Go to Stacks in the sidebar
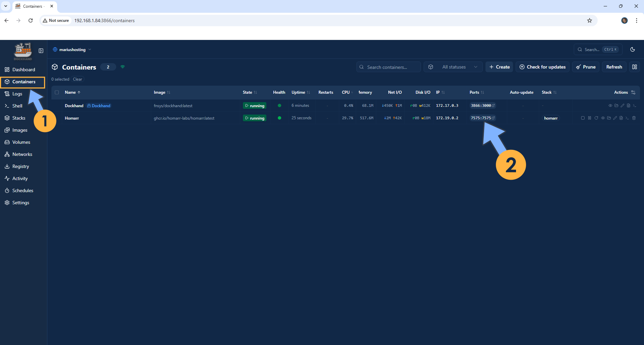The width and height of the screenshot is (644, 345). (19, 118)
